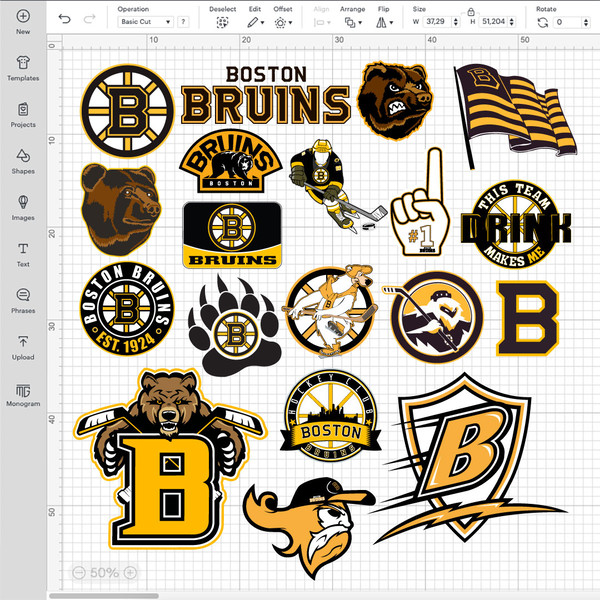The height and width of the screenshot is (600, 600).
Task: Select the angry bear head image
Action: (x=395, y=101)
